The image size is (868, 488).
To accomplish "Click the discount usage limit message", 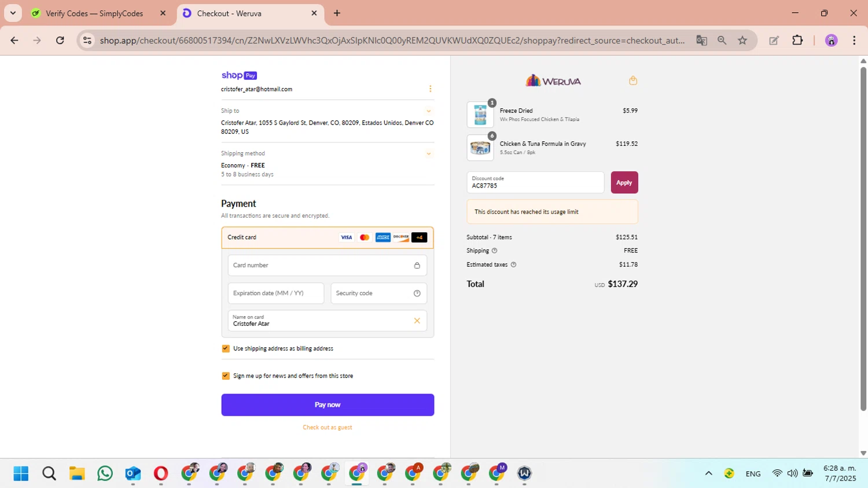I will click(x=553, y=212).
